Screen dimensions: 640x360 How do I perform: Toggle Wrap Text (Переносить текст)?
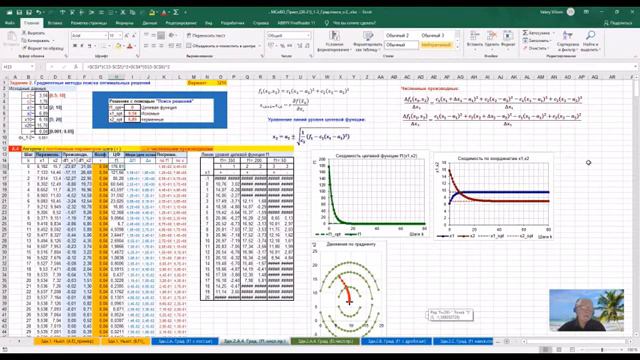[206, 36]
